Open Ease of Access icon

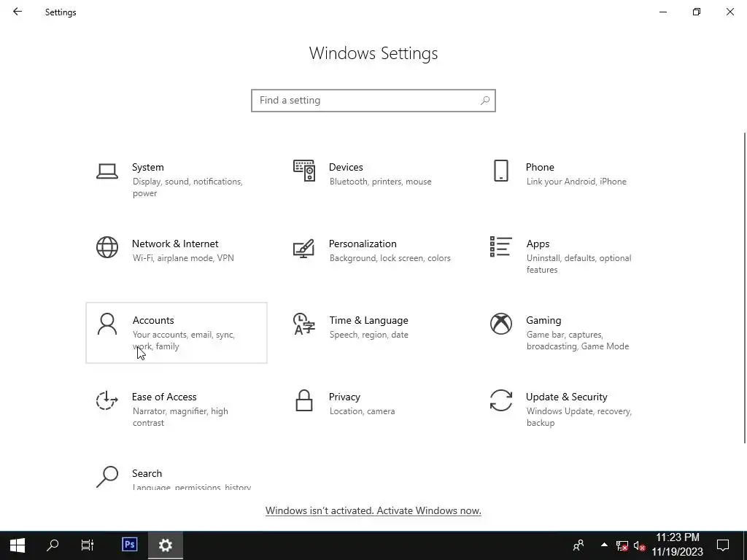pyautogui.click(x=107, y=400)
